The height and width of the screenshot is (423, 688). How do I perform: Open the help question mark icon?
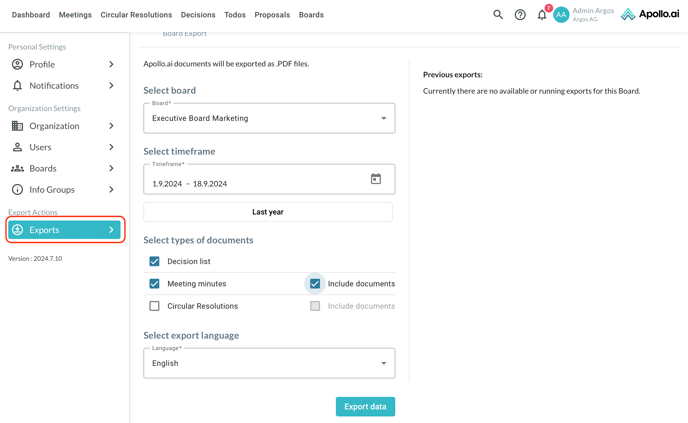click(520, 15)
